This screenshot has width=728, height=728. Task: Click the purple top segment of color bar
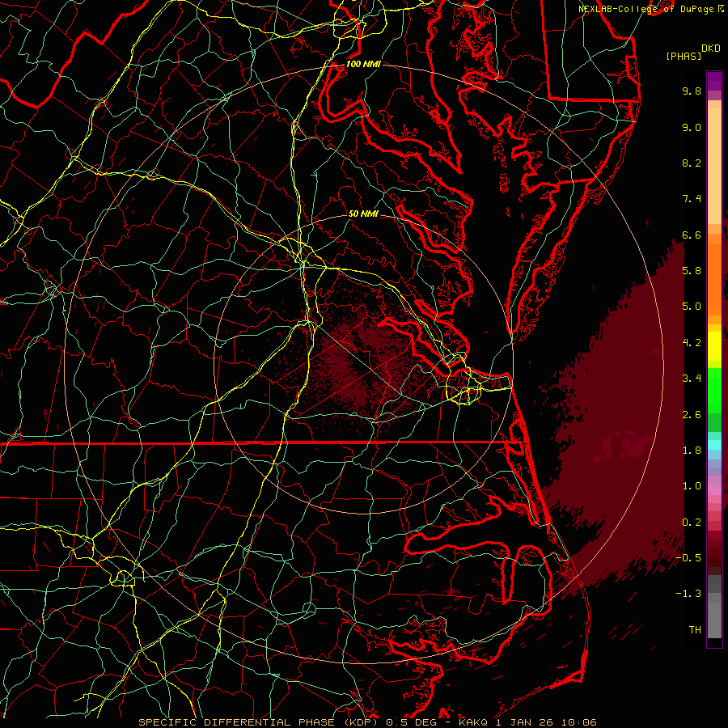click(x=714, y=81)
